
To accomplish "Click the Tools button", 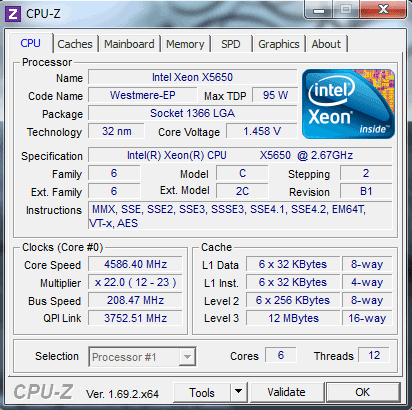I will click(x=202, y=392).
